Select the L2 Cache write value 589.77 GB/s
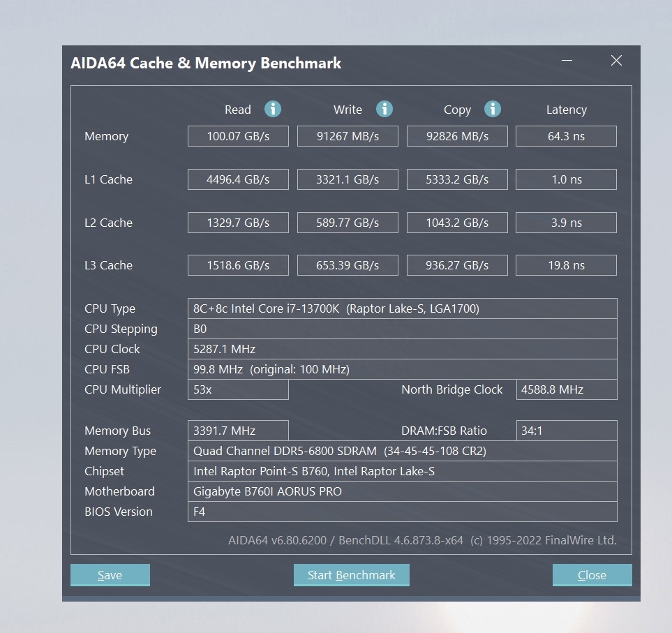 (x=348, y=223)
